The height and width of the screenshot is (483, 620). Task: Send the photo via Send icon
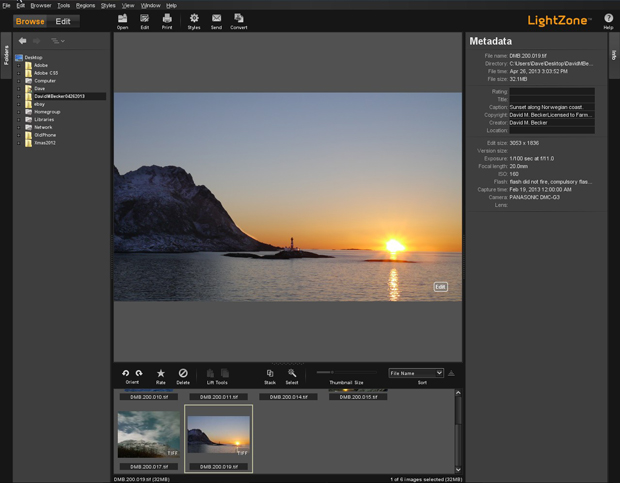(216, 21)
